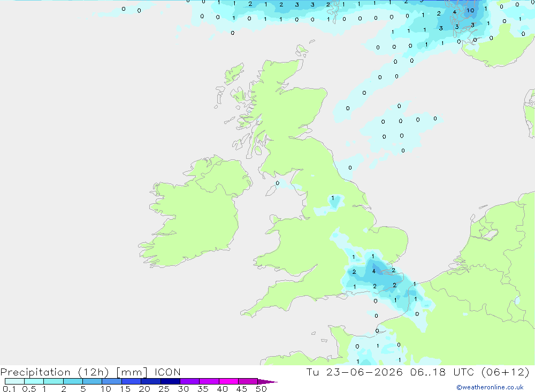Click the 'Tu 23-06-2026 06..18 UTC (06+12)' timestamp
Screen dimensions: 535x392
pyautogui.click(x=418, y=372)
